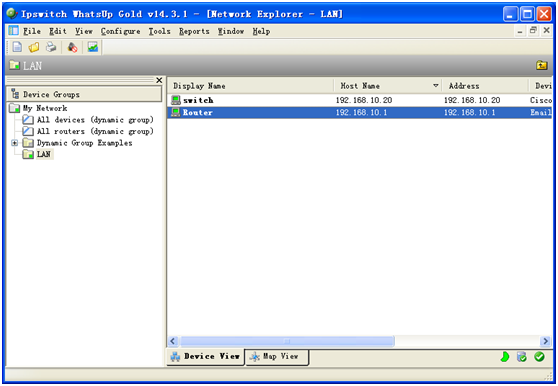
Task: Open the File menu
Action: [x=32, y=31]
